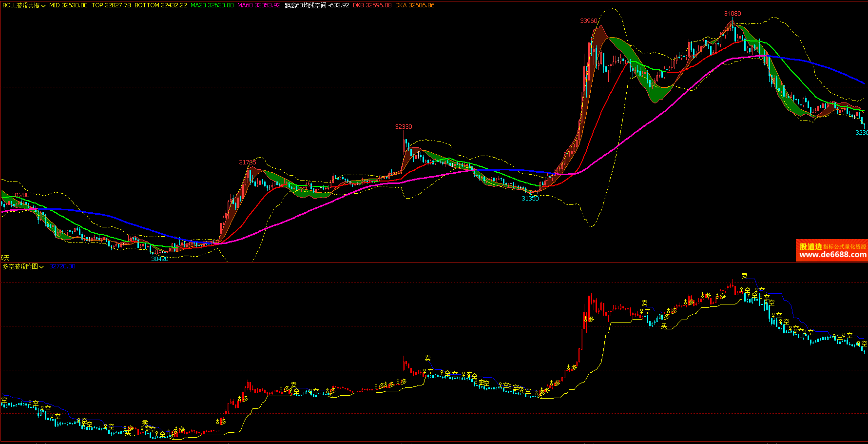Image resolution: width=868 pixels, height=444 pixels.
Task: Click the MID 32630.00 indicator value
Action: (x=68, y=5)
